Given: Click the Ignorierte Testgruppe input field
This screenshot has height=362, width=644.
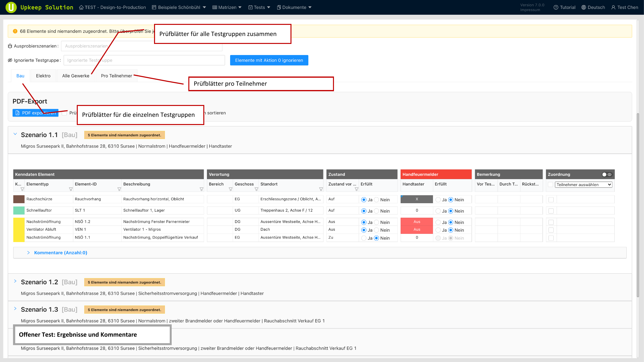Looking at the screenshot, I should pyautogui.click(x=144, y=60).
